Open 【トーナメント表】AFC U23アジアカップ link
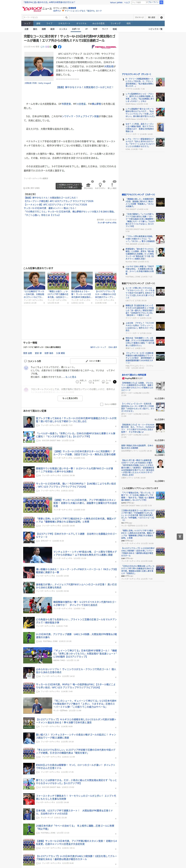The image size is (186, 868). point(55,205)
